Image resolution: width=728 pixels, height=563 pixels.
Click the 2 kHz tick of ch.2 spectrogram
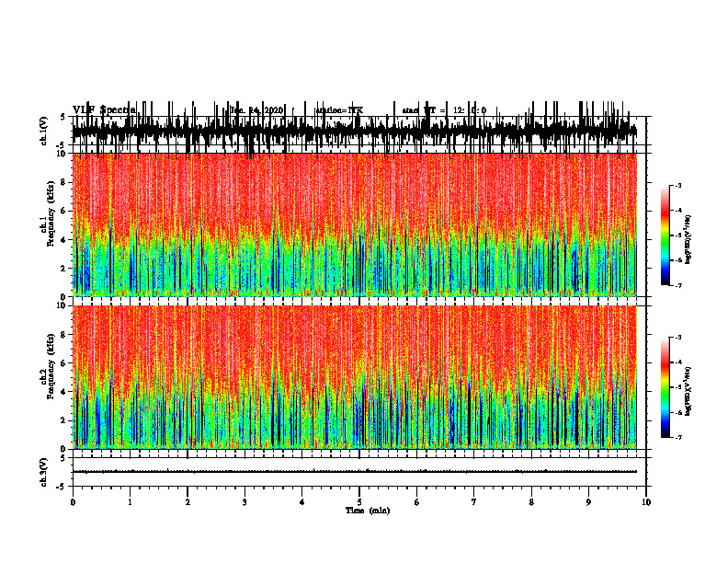tap(64, 420)
